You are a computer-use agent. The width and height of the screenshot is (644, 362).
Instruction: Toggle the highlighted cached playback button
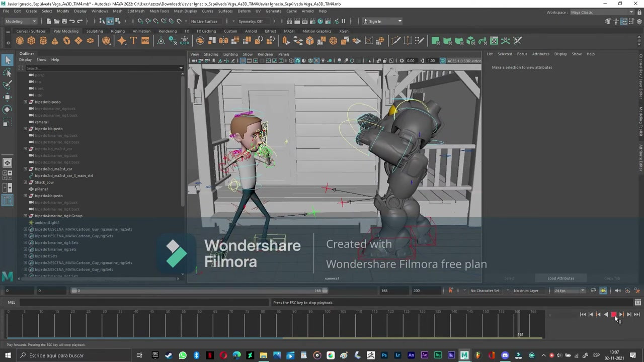603,291
